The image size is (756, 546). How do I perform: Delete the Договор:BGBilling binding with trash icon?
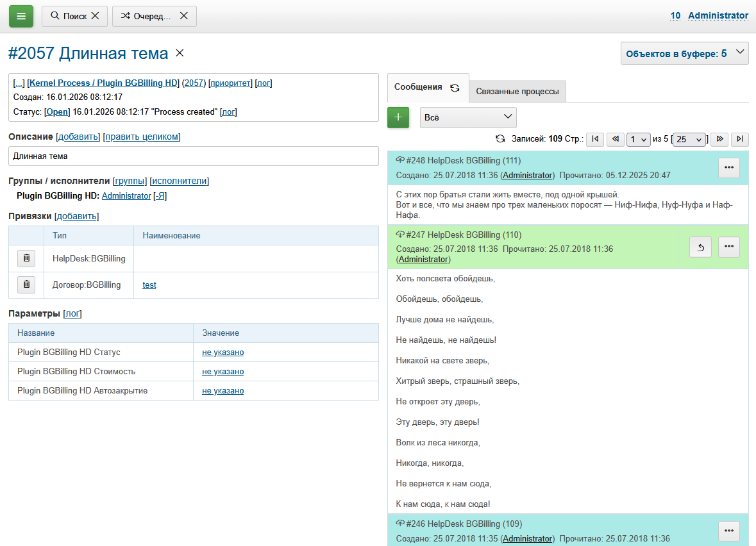click(26, 285)
